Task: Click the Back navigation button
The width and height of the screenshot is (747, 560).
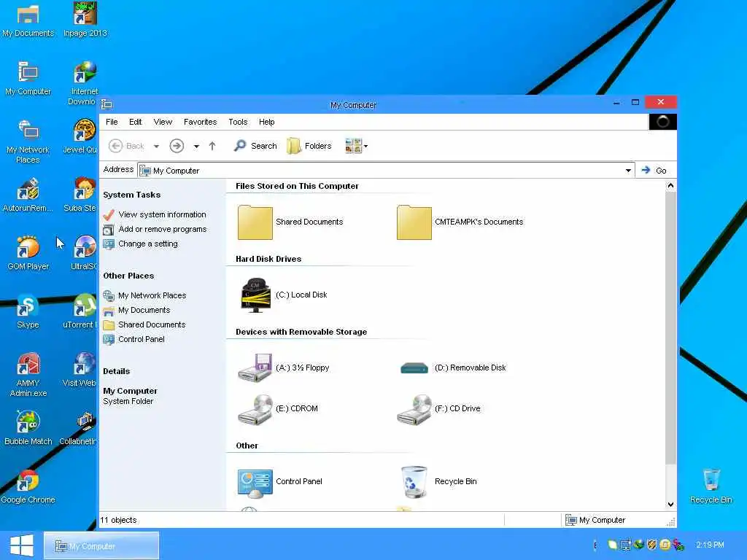Action: [x=126, y=146]
